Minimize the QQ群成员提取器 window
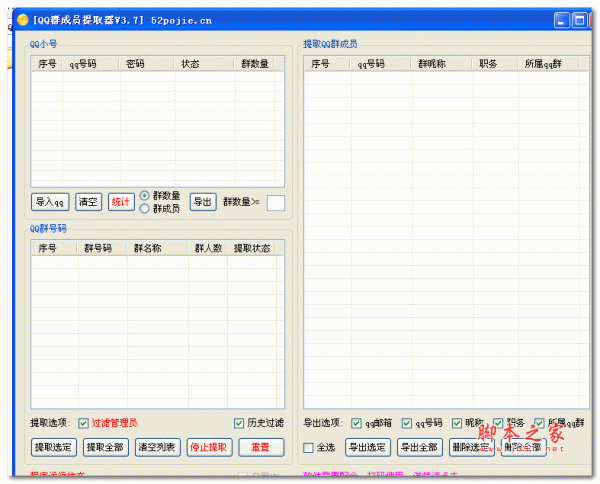This screenshot has width=600, height=484. [562, 20]
